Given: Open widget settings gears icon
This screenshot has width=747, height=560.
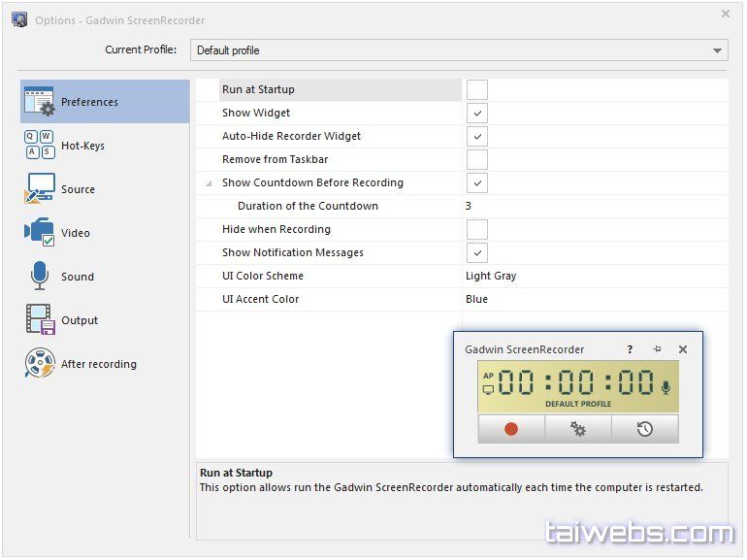Looking at the screenshot, I should click(578, 429).
